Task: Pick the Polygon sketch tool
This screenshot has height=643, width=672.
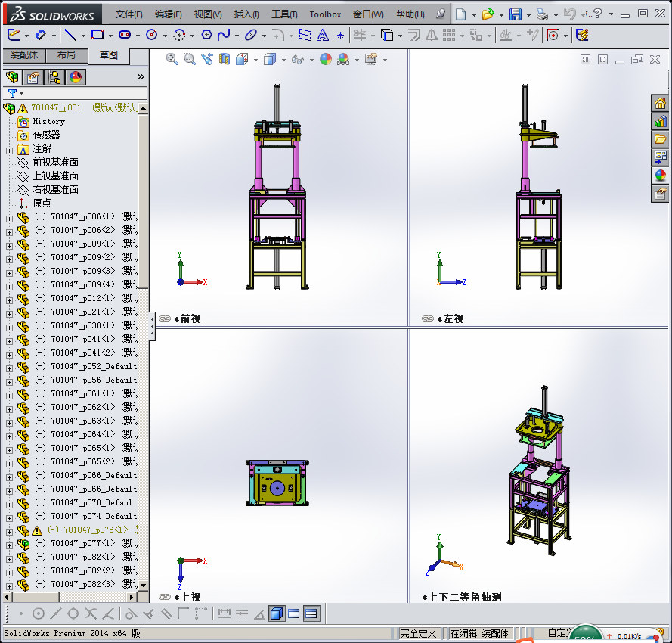Action: pyautogui.click(x=206, y=35)
